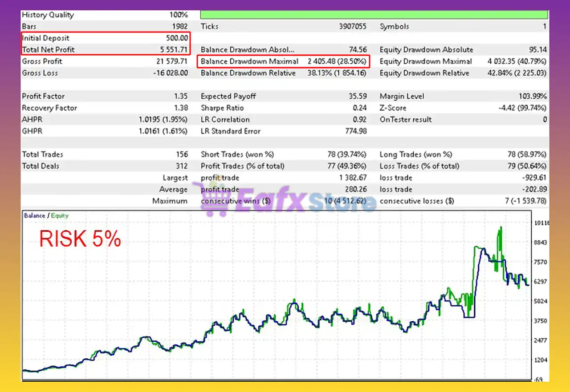Click the highest green equity spike on the chart
This screenshot has height=392, width=570.
click(x=501, y=229)
